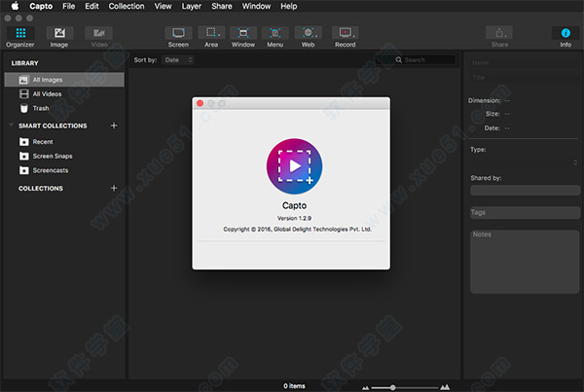Capture the full Screen
This screenshot has width=584, height=392.
click(178, 37)
